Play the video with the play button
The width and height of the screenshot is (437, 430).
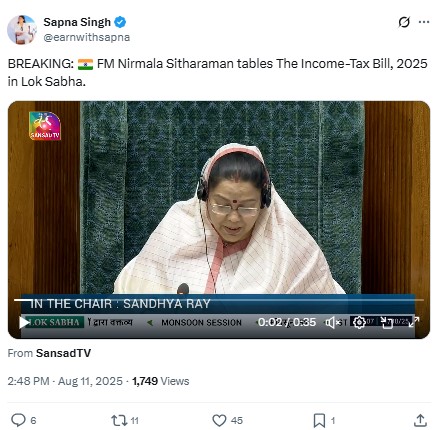tap(24, 322)
